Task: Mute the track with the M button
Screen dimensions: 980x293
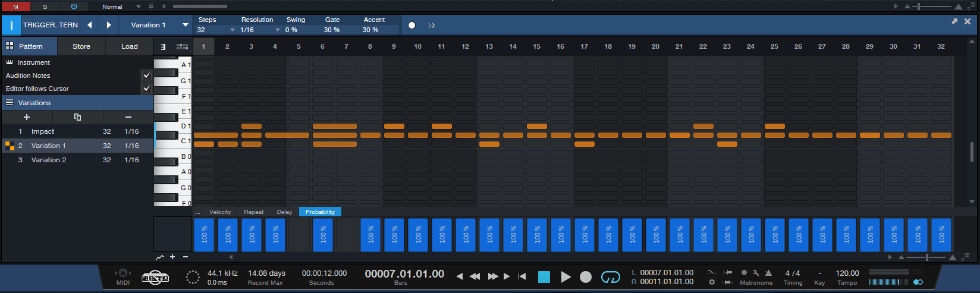Action: tap(15, 7)
